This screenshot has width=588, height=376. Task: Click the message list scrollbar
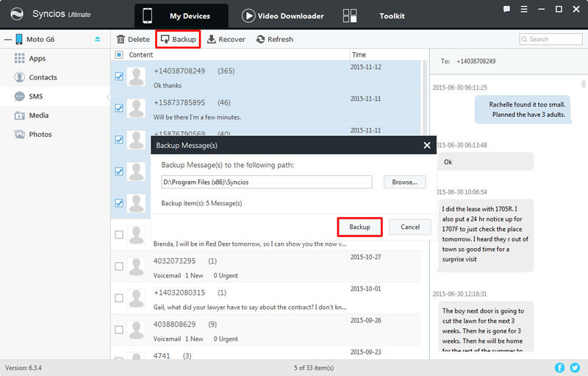tap(425, 98)
